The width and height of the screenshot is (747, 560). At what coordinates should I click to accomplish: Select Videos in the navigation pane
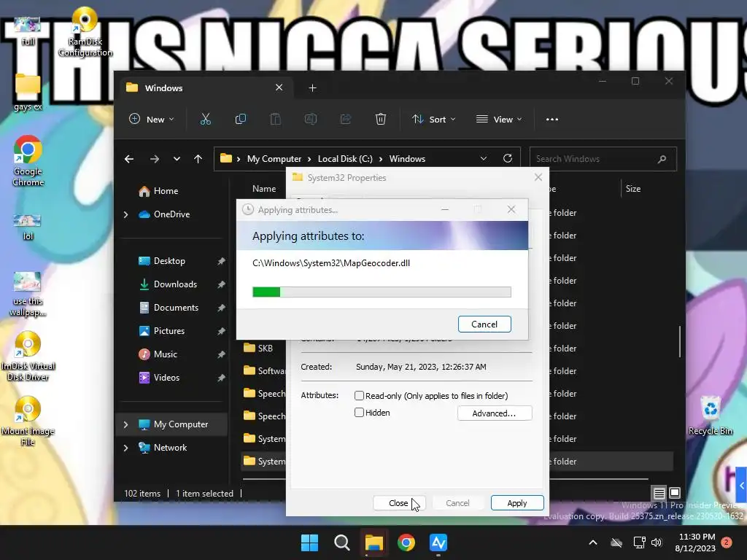pyautogui.click(x=166, y=378)
